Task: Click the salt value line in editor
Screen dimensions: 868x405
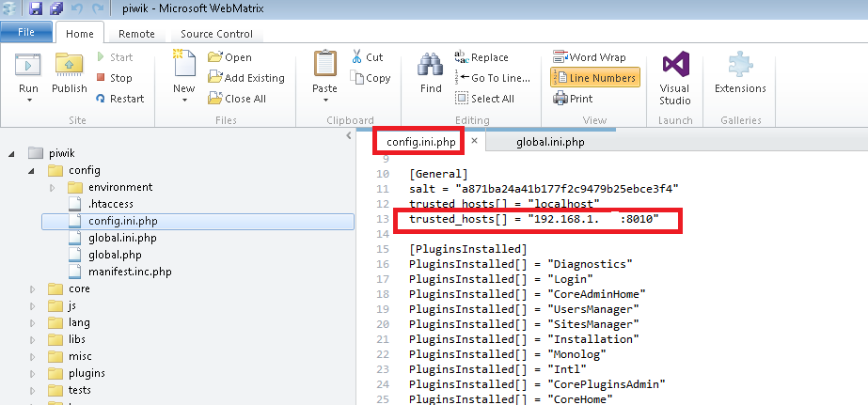Action: pos(544,189)
